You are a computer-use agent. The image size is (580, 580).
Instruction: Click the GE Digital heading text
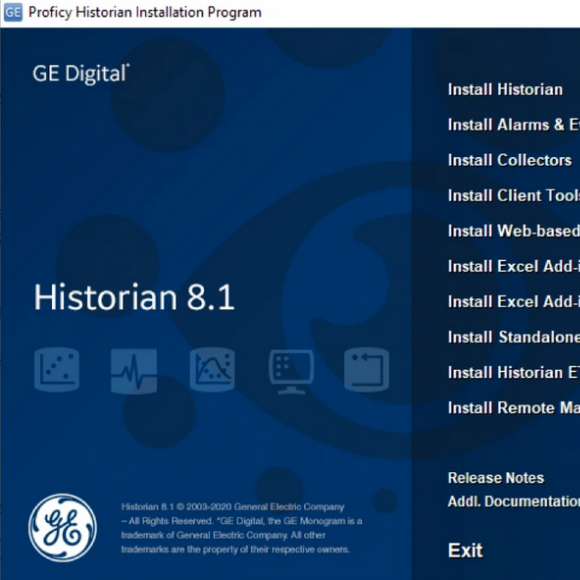click(81, 73)
